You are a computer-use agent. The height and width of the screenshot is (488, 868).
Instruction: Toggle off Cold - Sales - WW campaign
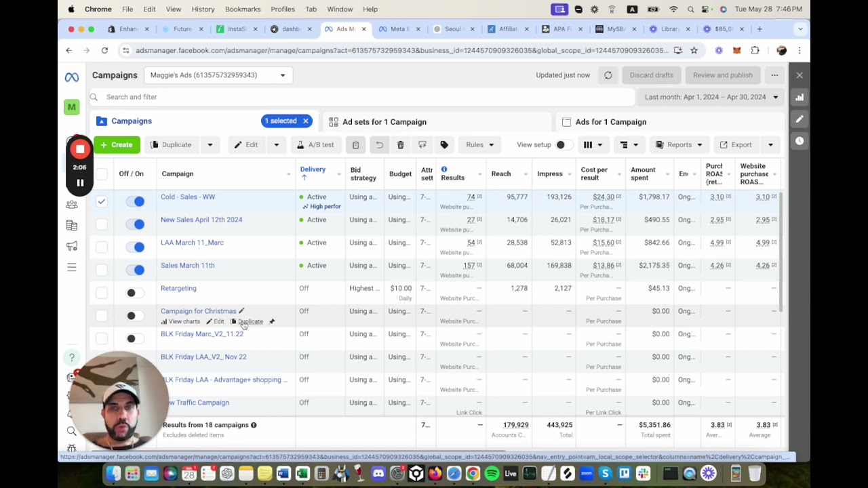pyautogui.click(x=135, y=201)
